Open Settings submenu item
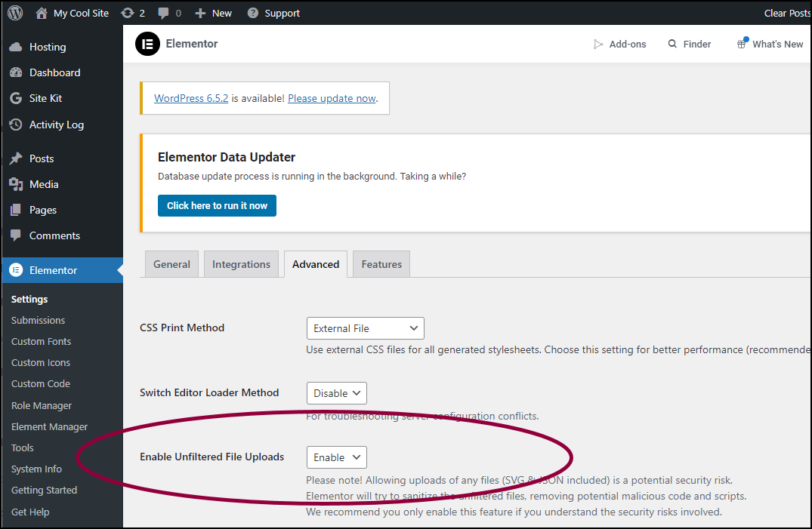 click(x=29, y=299)
